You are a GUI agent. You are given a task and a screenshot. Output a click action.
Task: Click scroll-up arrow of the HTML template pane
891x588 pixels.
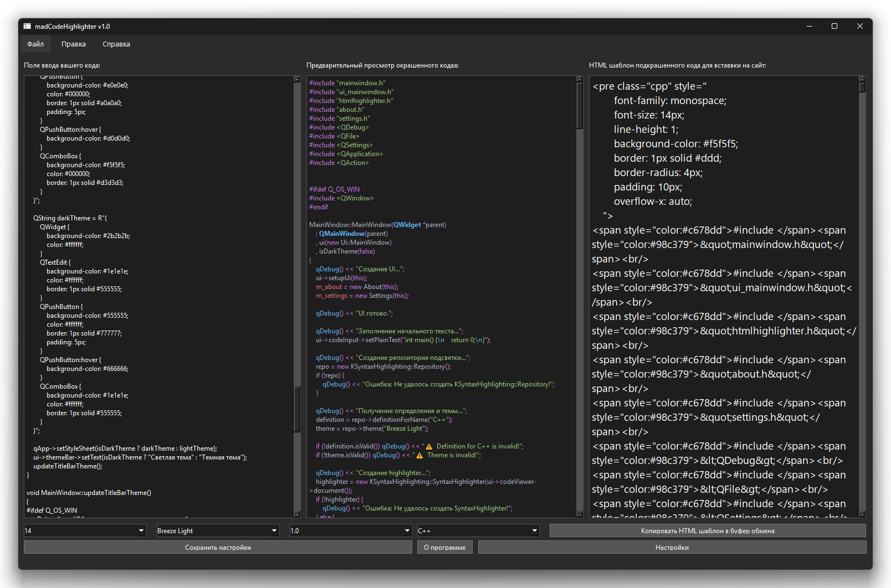tap(862, 80)
